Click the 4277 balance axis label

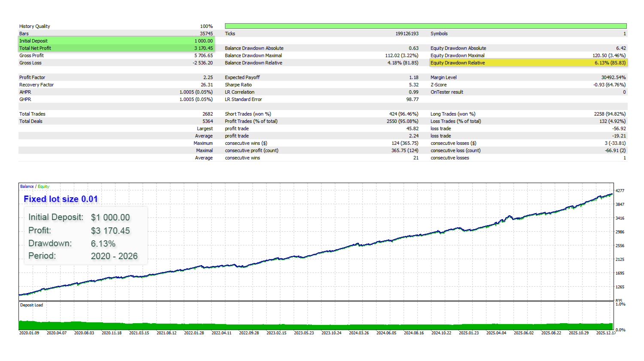(x=620, y=190)
